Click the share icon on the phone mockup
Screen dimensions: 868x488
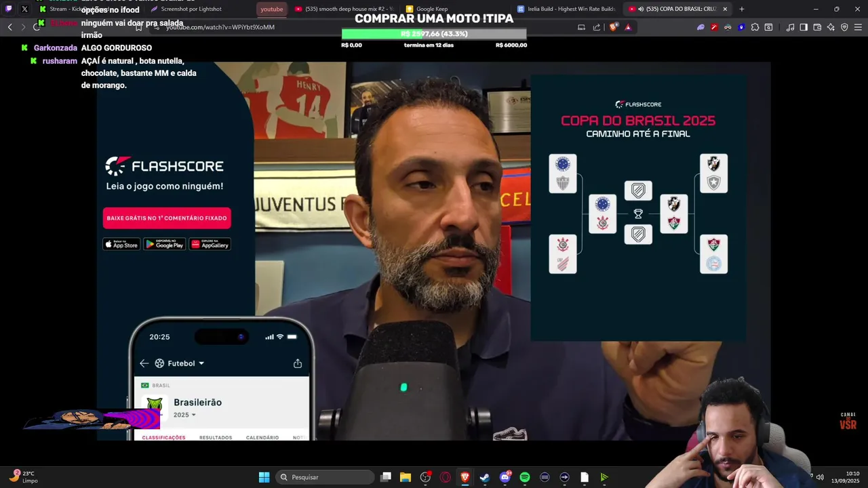click(x=298, y=363)
